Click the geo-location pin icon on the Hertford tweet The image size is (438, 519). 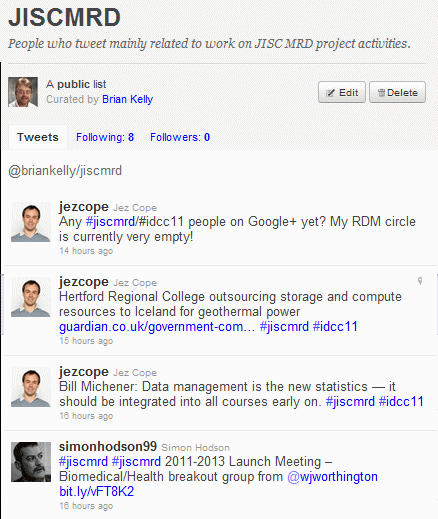pyautogui.click(x=420, y=281)
